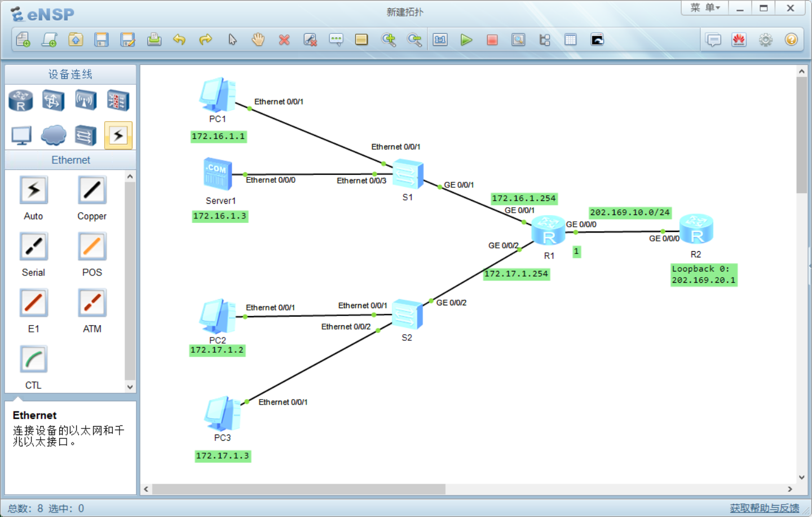Click the open topology folder icon
This screenshot has width=812, height=517.
tap(76, 40)
